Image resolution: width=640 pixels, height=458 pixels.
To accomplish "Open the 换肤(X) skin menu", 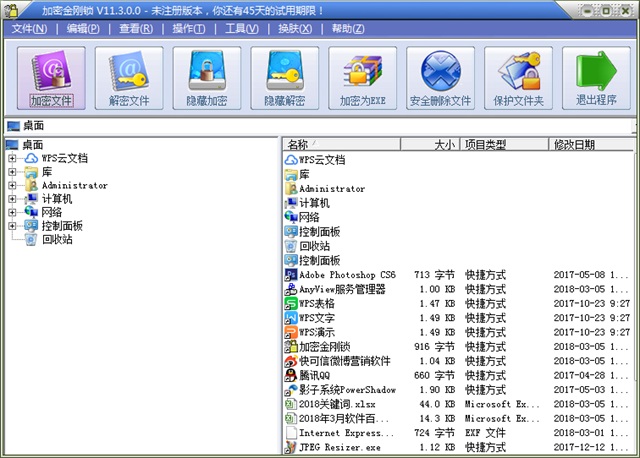I will coord(295,29).
